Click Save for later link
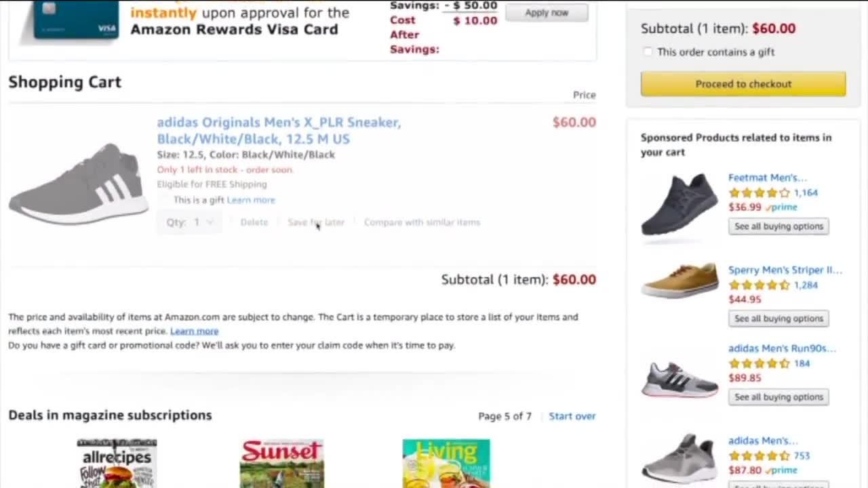 pyautogui.click(x=316, y=222)
